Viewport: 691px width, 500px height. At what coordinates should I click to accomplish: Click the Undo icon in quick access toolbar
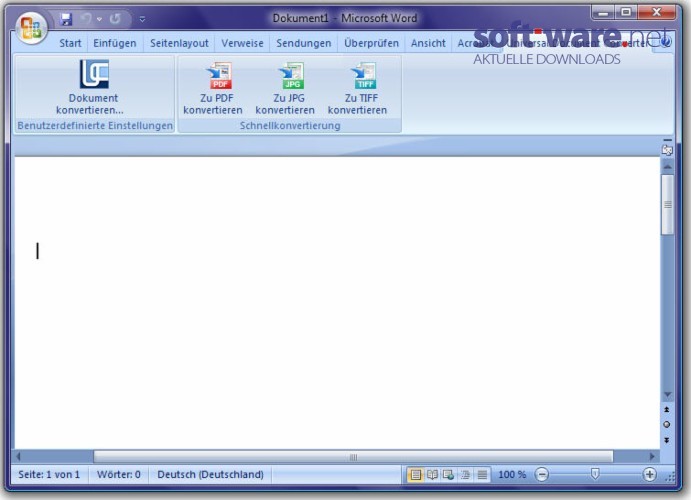86,19
